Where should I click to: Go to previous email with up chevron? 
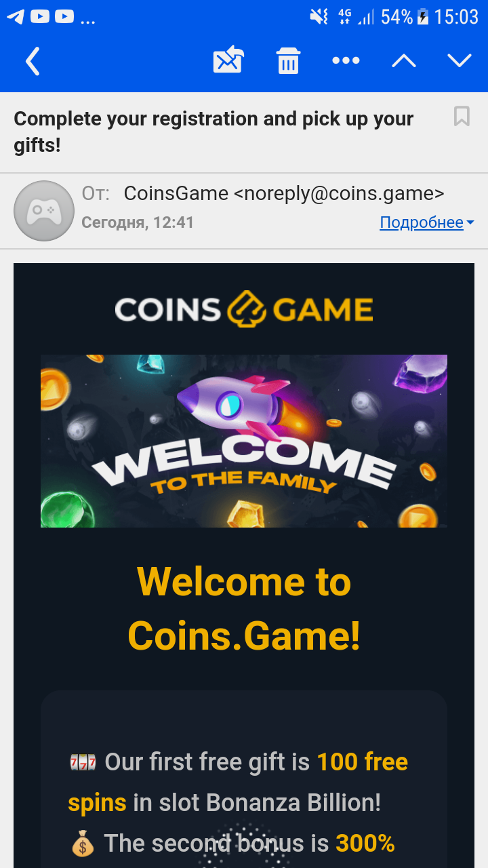click(404, 61)
